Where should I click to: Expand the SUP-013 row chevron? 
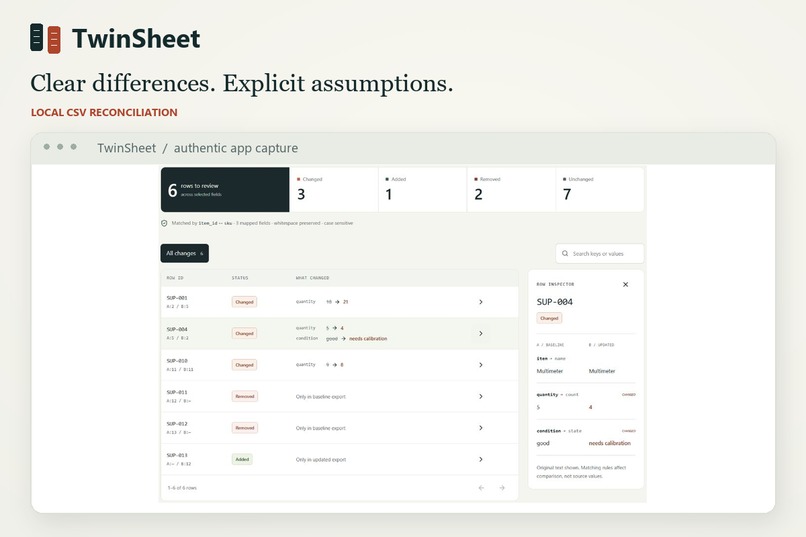point(481,459)
